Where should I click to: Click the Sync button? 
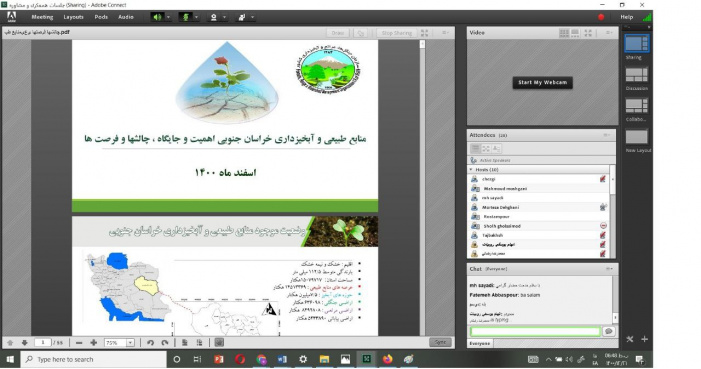tap(440, 342)
